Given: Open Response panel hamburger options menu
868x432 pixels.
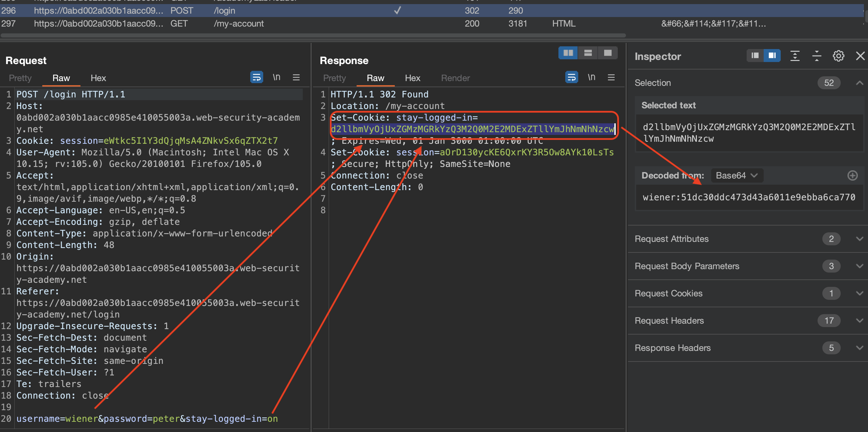Looking at the screenshot, I should [x=611, y=77].
